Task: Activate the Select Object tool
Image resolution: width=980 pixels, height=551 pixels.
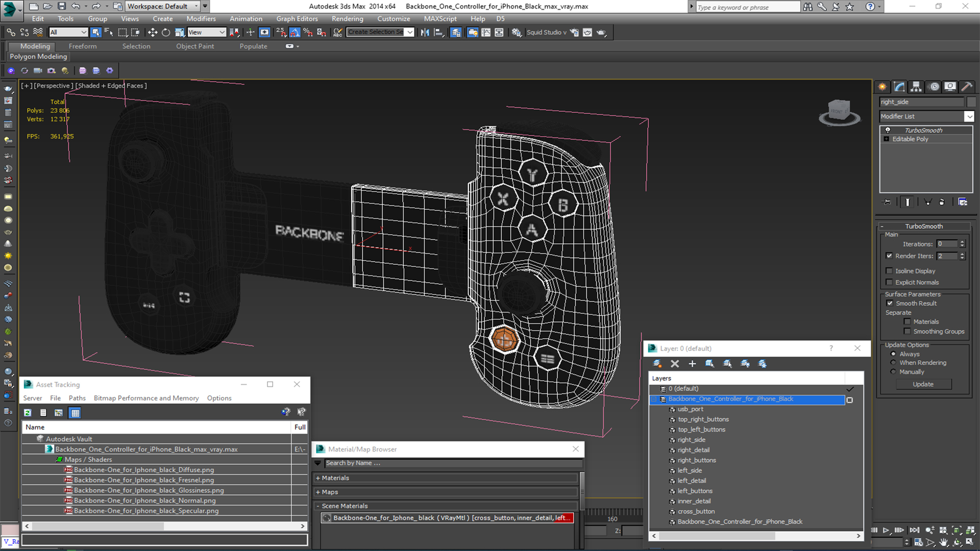Action: coord(95,32)
